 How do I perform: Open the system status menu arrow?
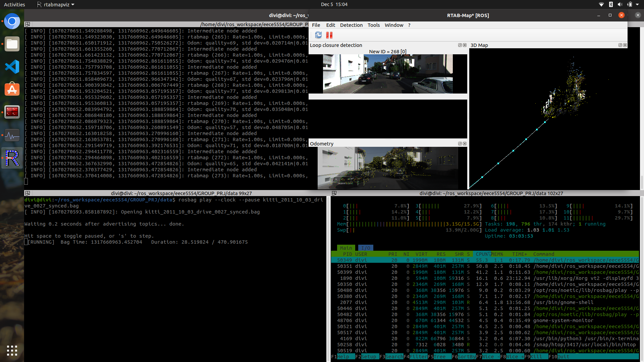click(x=637, y=5)
